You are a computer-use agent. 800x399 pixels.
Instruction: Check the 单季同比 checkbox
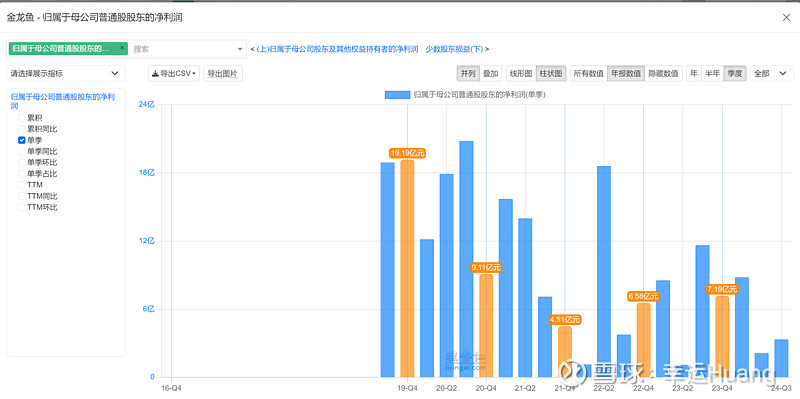pos(22,152)
